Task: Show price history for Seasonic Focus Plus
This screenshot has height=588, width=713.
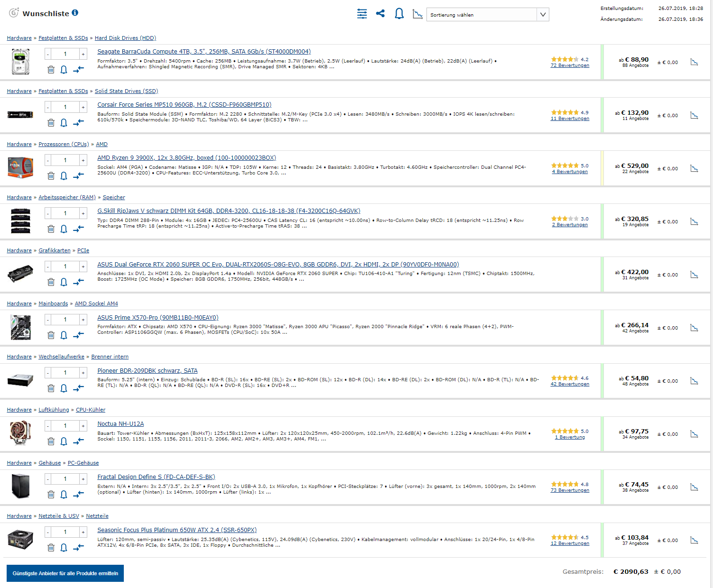Action: click(x=694, y=540)
